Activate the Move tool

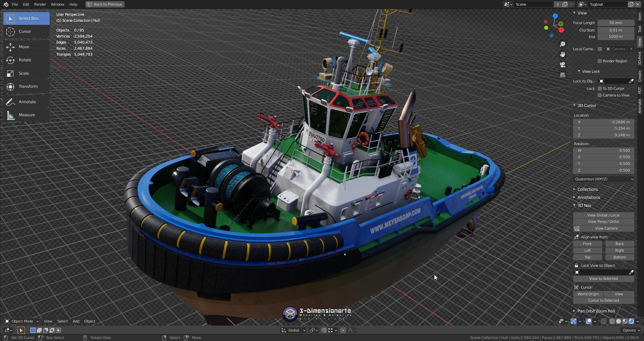pyautogui.click(x=27, y=47)
